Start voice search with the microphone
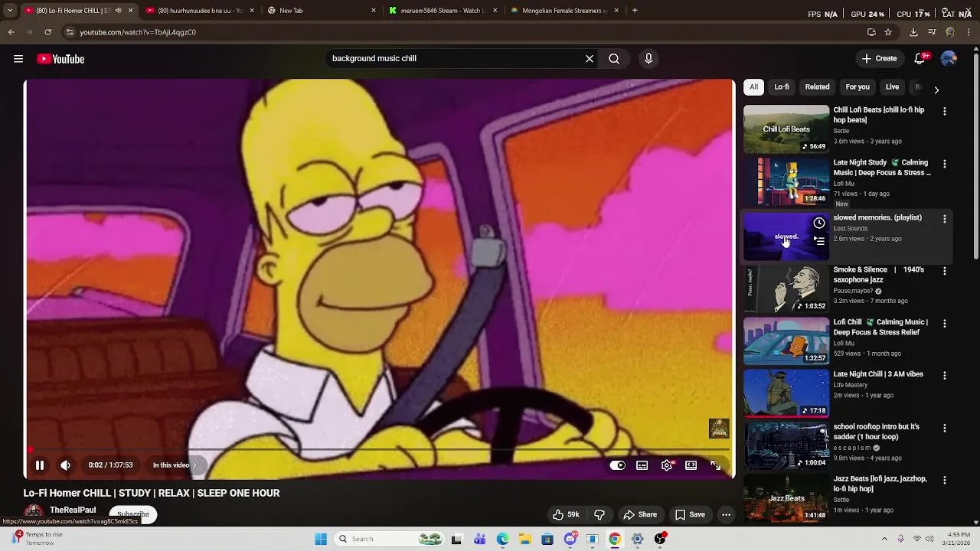 (648, 59)
